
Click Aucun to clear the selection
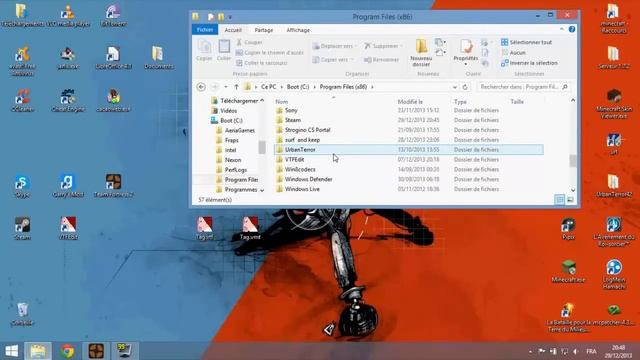tap(513, 53)
